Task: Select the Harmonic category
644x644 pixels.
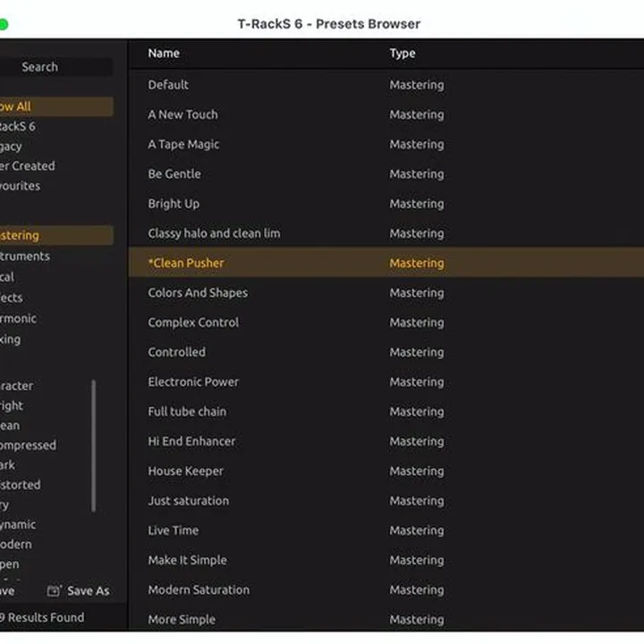Action: (x=19, y=318)
